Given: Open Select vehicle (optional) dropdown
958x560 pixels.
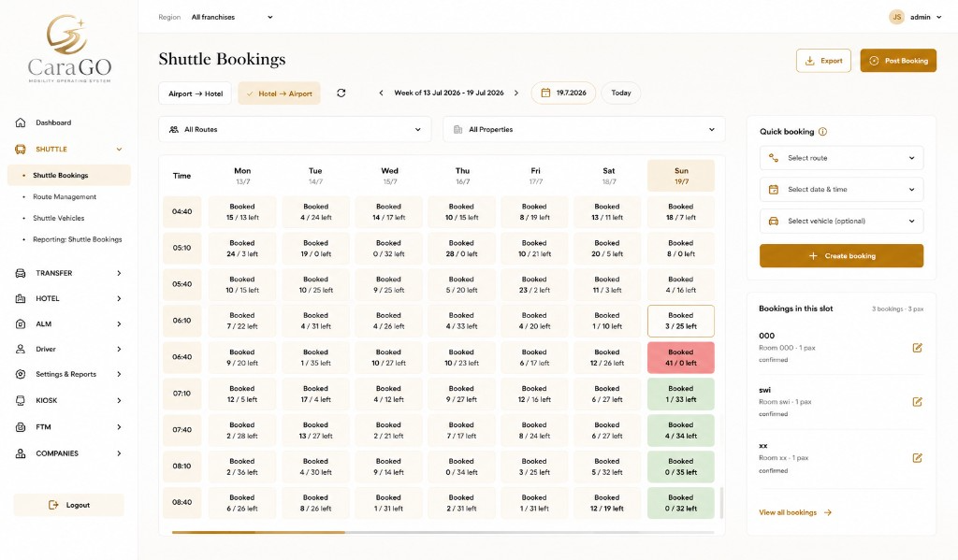Looking at the screenshot, I should (x=841, y=221).
